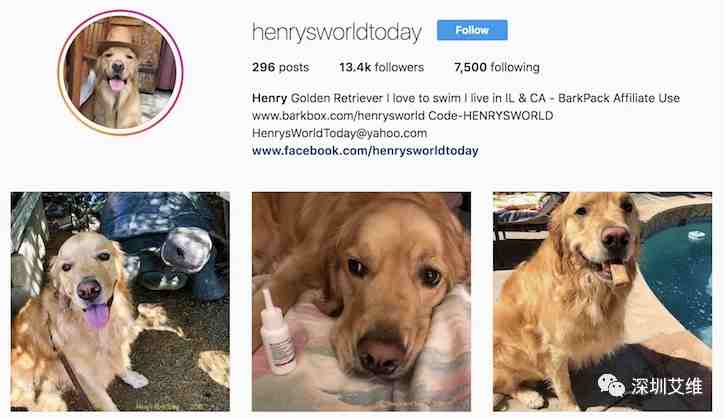Click the Code-HENRYSWORLD promo text
Image resolution: width=727 pixels, height=419 pixels.
pyautogui.click(x=491, y=115)
